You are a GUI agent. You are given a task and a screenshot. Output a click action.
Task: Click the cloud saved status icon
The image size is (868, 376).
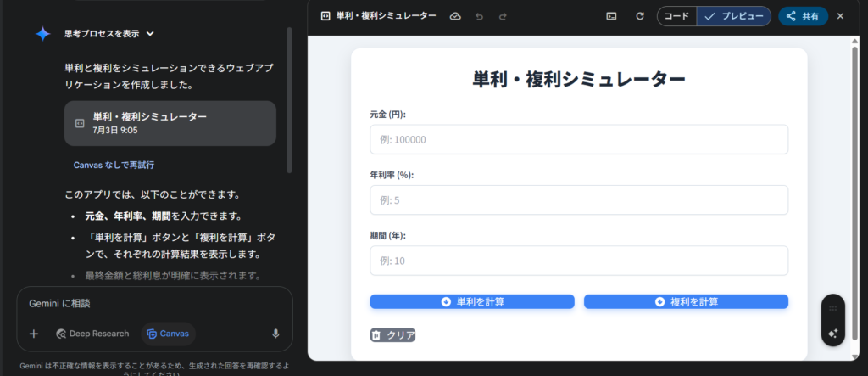455,16
